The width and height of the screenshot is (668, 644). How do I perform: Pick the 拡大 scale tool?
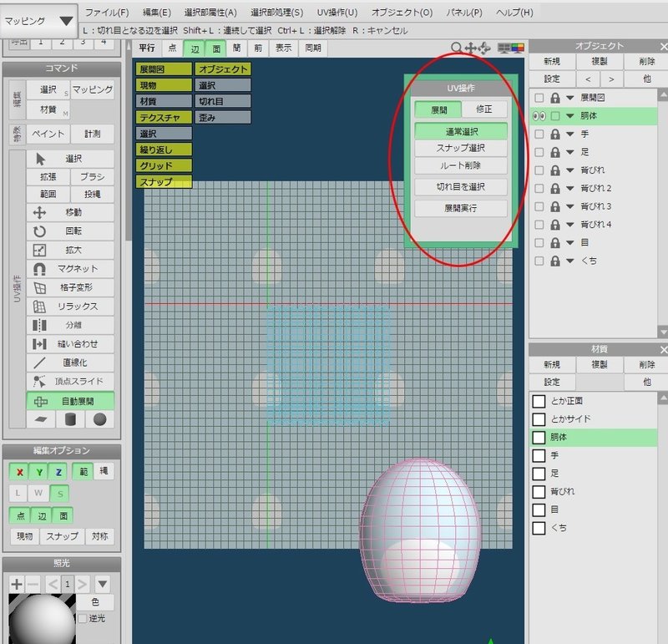tap(70, 250)
